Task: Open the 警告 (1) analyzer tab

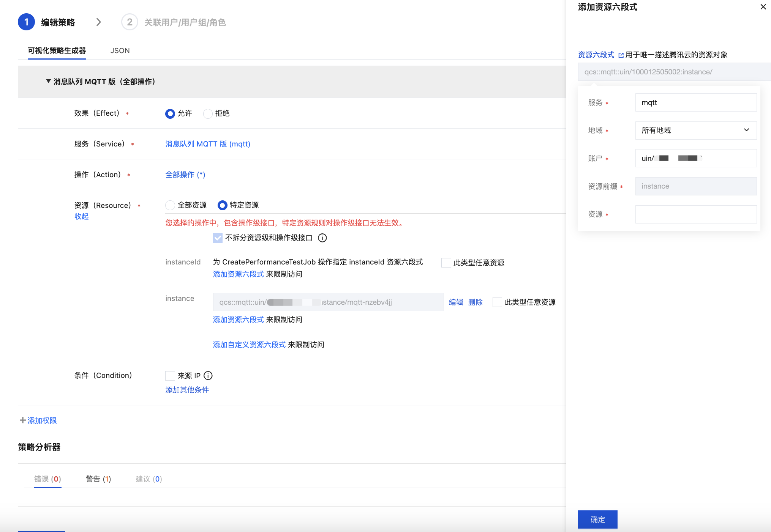Action: 98,479
